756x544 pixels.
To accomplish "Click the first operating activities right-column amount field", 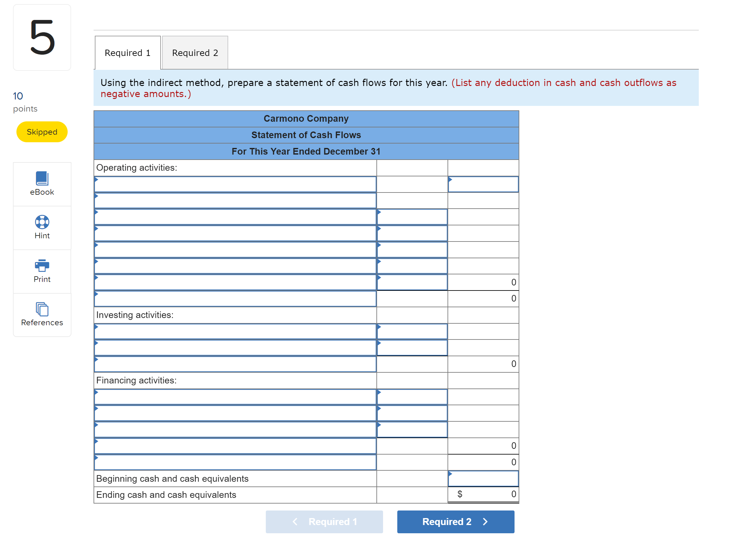I will [x=483, y=185].
